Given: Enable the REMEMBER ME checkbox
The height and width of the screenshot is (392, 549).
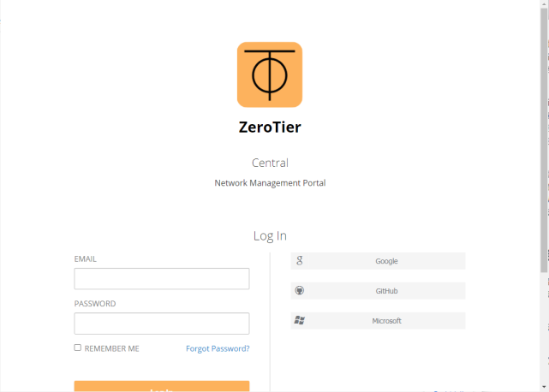Looking at the screenshot, I should click(78, 347).
